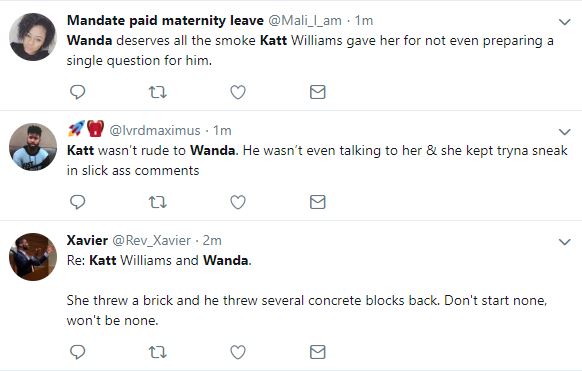Visit the @Rev_Xavier profile handle
Screen dimensions: 582x371
(151, 240)
